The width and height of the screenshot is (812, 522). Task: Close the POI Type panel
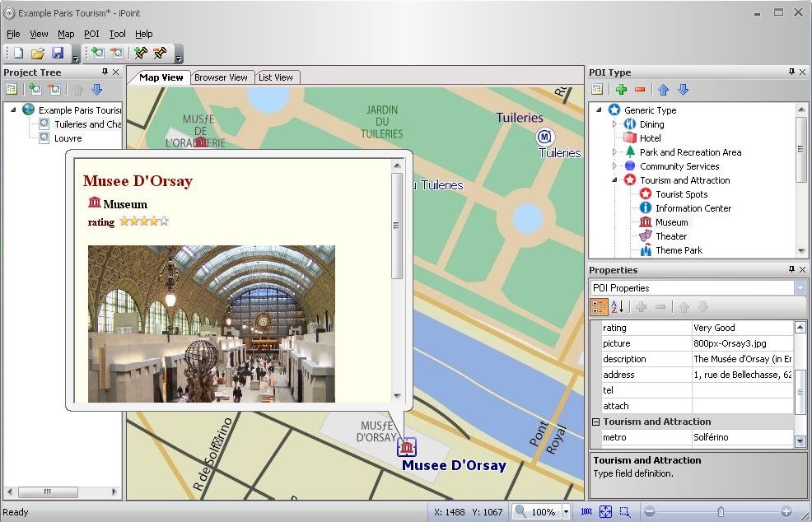[x=803, y=72]
